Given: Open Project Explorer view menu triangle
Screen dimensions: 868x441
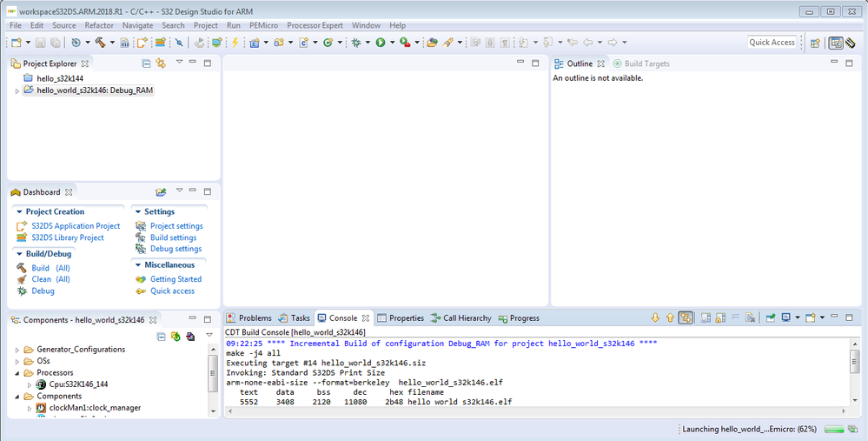Looking at the screenshot, I should click(x=179, y=62).
